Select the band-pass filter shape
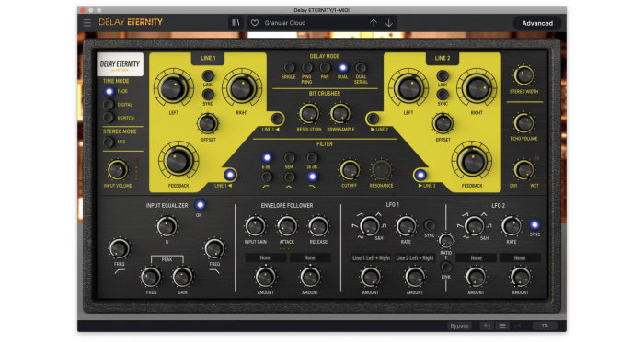 tap(289, 177)
